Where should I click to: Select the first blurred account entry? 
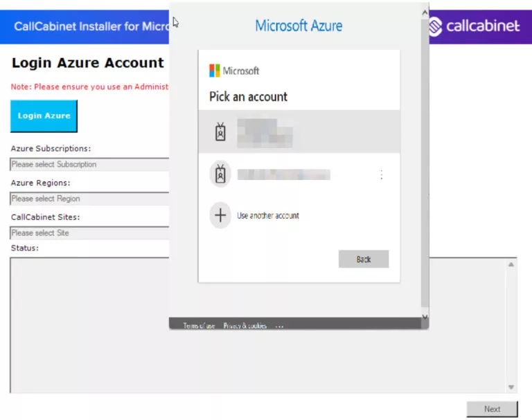point(299,132)
